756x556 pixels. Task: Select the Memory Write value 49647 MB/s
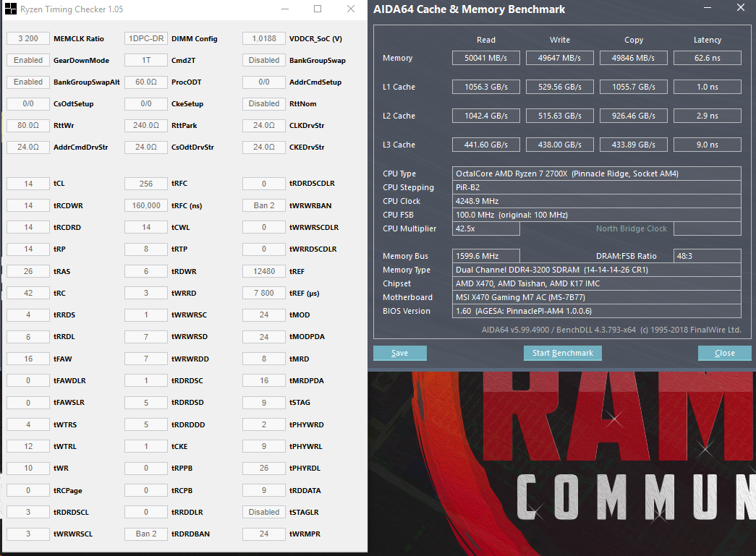560,58
